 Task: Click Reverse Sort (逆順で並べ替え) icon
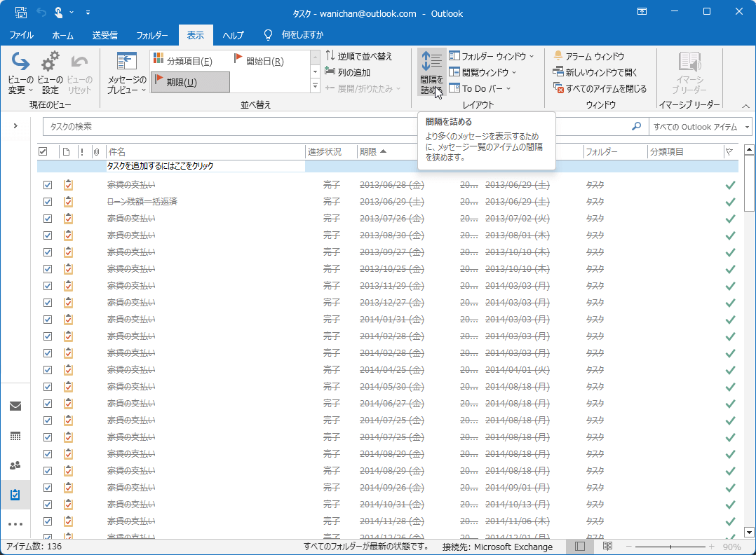click(330, 56)
